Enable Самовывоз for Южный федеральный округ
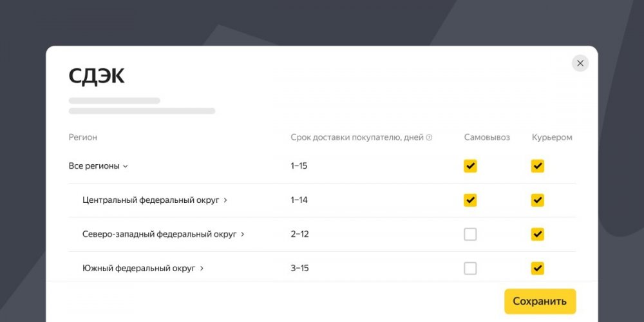 click(470, 269)
